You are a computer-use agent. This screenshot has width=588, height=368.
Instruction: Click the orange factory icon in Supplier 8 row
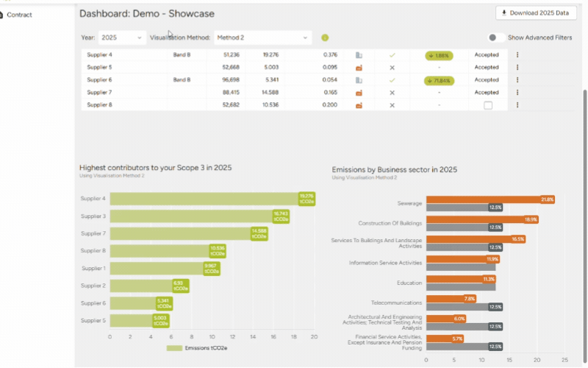coord(359,105)
